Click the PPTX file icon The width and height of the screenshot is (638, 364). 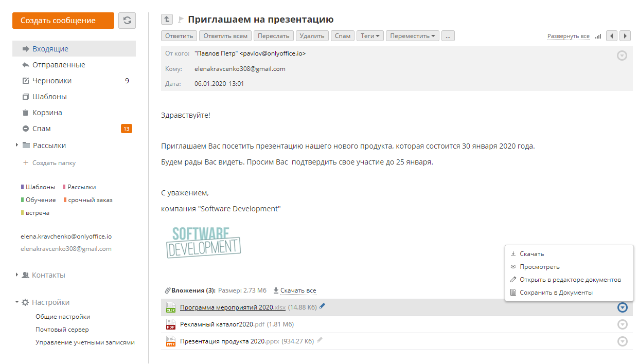coord(171,341)
